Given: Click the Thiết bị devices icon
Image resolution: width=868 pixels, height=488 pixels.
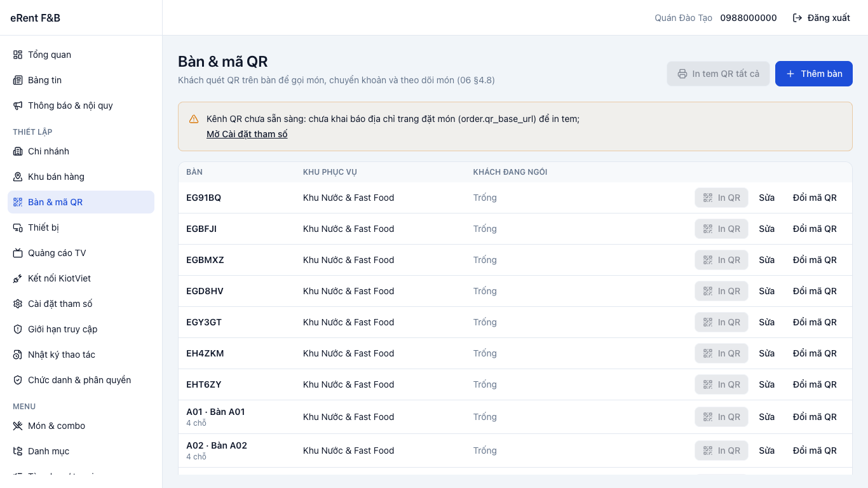Looking at the screenshot, I should click(x=18, y=227).
